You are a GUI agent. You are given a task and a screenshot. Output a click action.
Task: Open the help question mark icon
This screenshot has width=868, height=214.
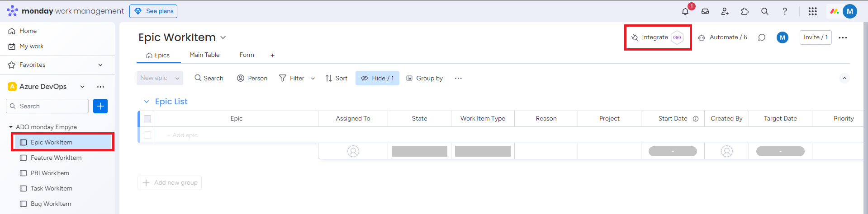pos(785,11)
